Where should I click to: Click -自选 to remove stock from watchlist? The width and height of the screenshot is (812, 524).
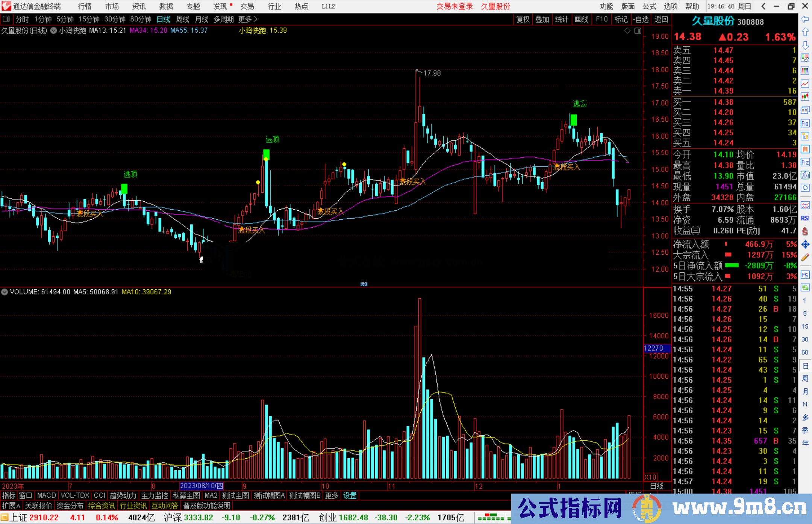coord(641,19)
